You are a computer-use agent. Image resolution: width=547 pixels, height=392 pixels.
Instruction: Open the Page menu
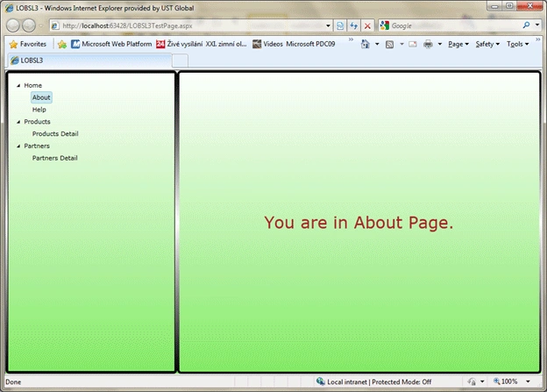point(458,45)
